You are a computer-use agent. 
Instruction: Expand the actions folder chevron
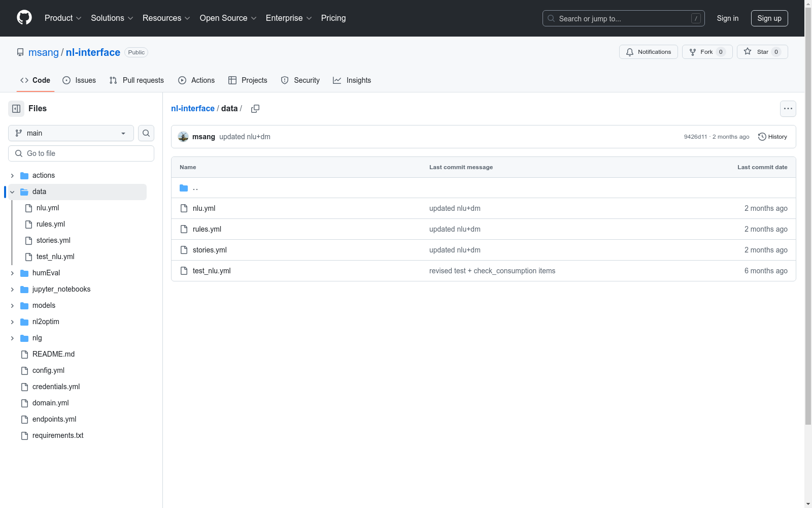(x=12, y=176)
